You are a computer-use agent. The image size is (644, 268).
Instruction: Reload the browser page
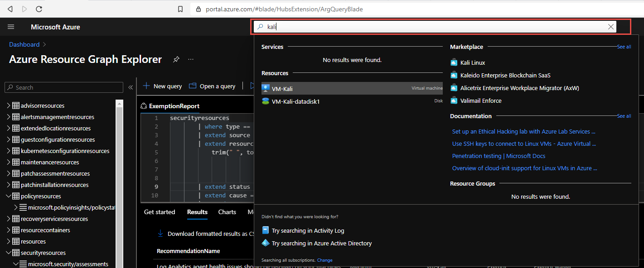pyautogui.click(x=39, y=9)
